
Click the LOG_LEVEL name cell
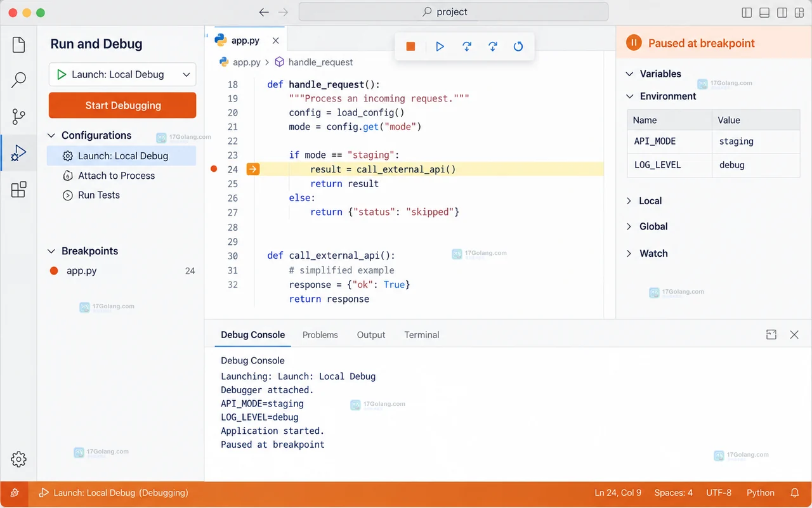[670, 165]
